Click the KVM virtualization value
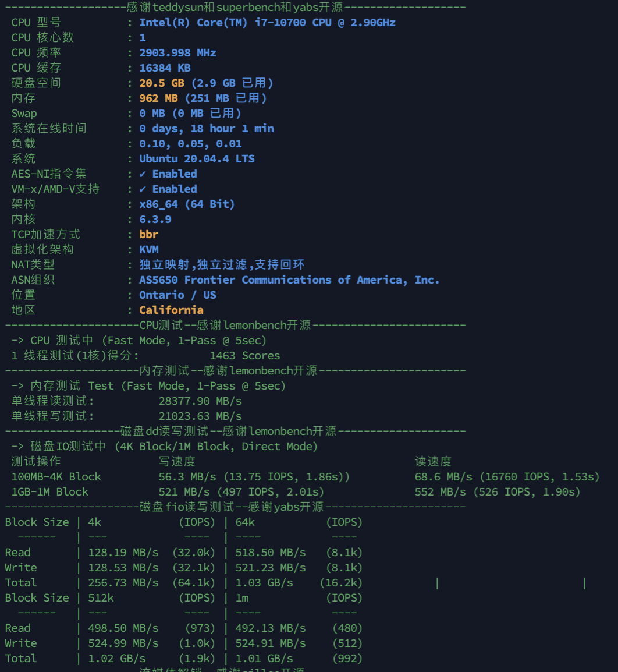Viewport: 618px width, 672px height. pyautogui.click(x=149, y=250)
